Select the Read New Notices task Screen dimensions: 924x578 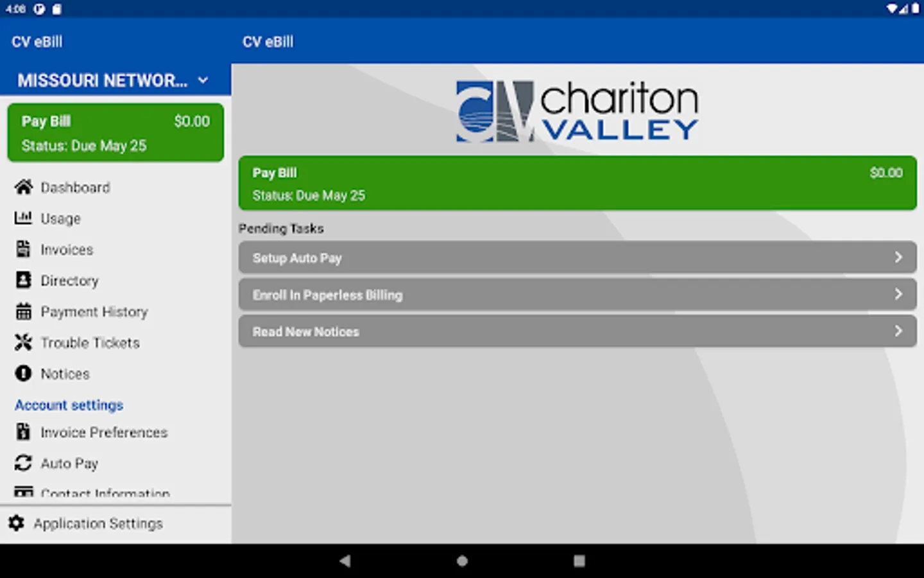click(577, 331)
